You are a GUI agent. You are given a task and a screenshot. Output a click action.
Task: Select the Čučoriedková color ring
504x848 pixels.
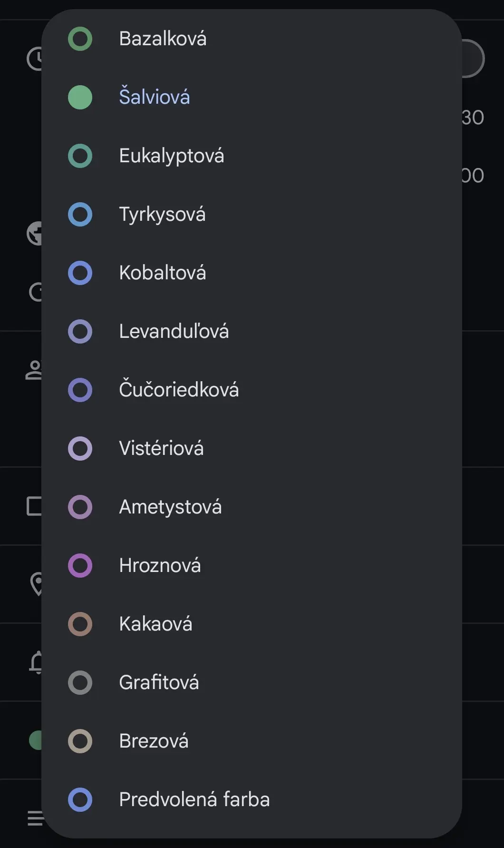click(80, 390)
